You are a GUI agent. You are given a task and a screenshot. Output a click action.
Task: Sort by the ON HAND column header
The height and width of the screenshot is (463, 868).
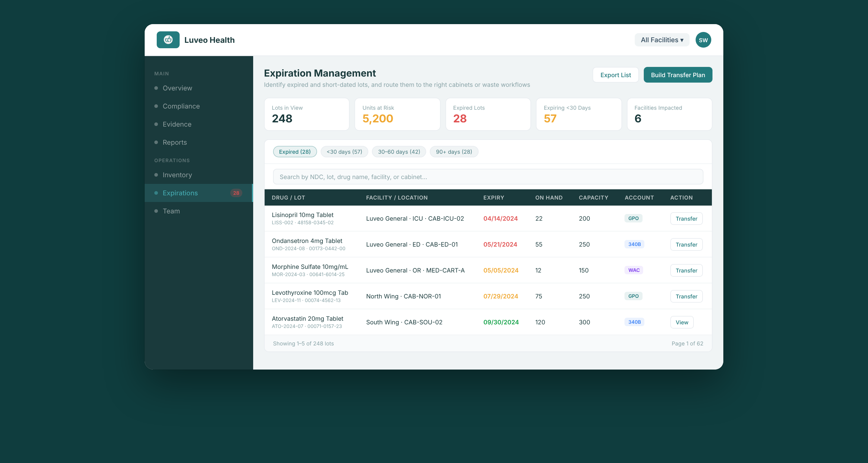pos(549,198)
